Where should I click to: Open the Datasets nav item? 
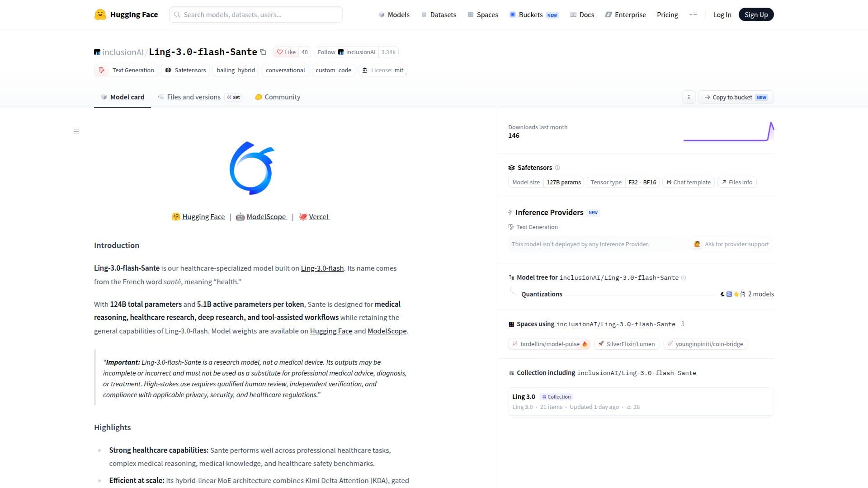[439, 14]
